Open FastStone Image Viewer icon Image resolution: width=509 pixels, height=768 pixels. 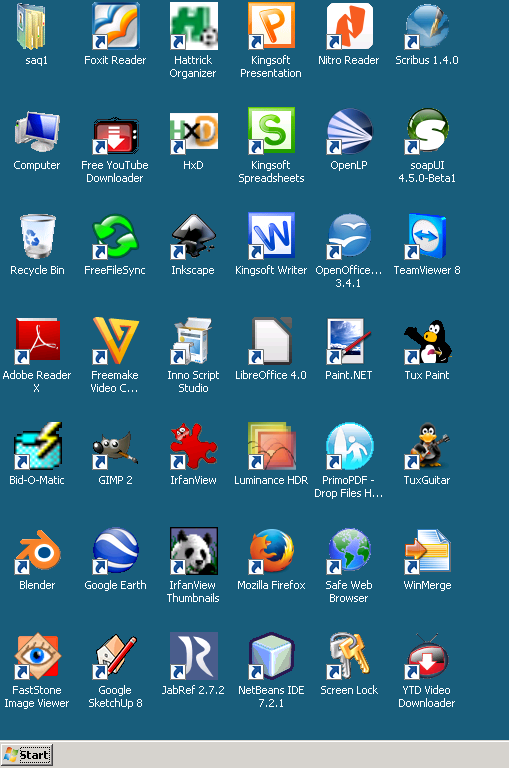[37, 655]
